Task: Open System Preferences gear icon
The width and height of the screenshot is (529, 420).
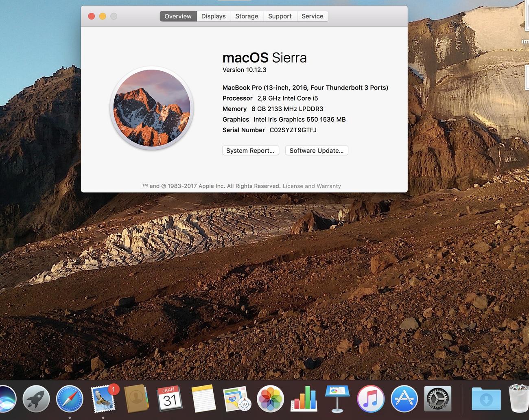Action: [x=437, y=399]
